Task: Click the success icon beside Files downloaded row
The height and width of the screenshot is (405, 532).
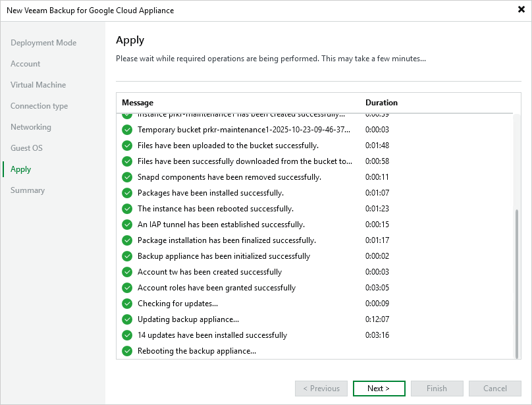Action: point(127,161)
